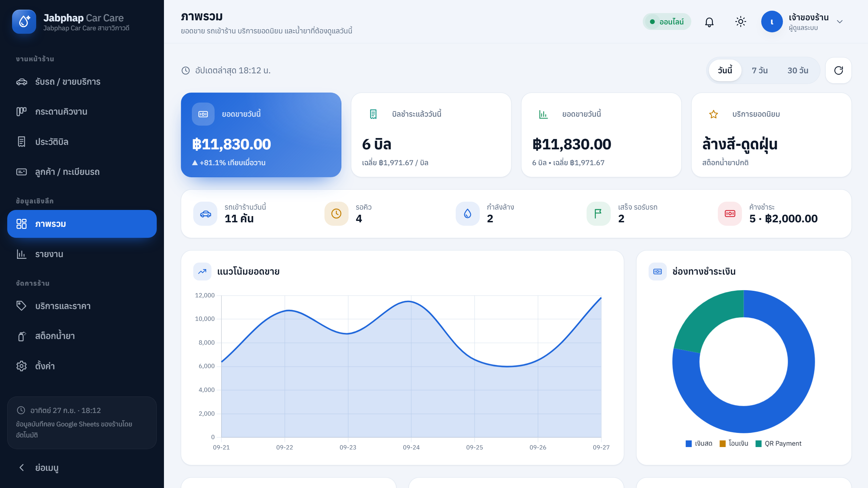
Task: Click the refresh data icon button
Action: coord(839,70)
